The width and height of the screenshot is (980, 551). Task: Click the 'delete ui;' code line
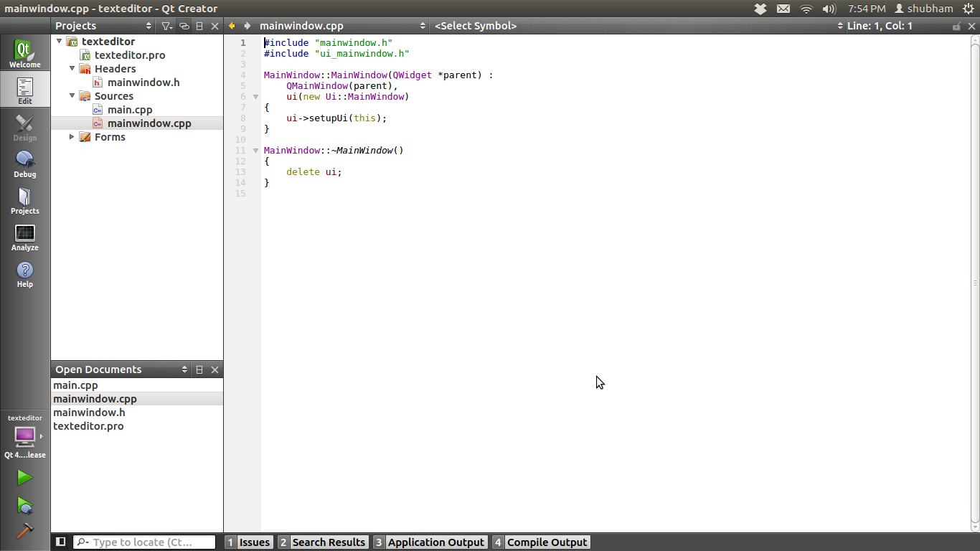tap(314, 172)
